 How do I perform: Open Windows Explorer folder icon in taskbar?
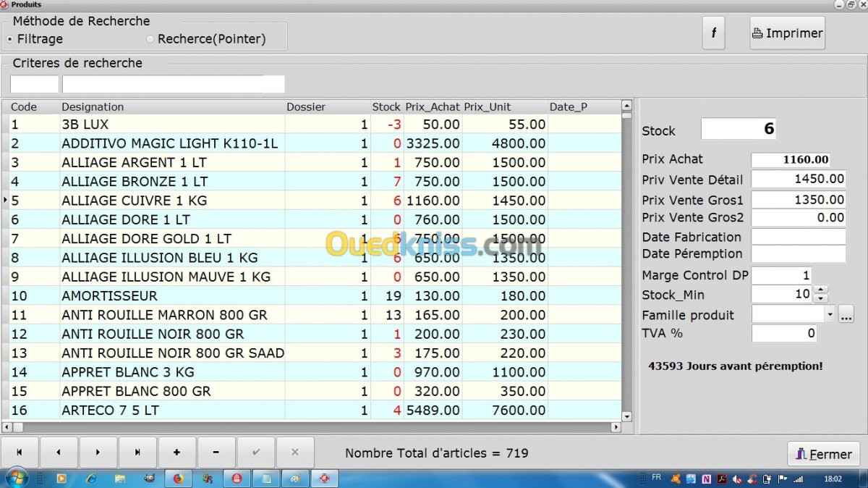[x=120, y=479]
